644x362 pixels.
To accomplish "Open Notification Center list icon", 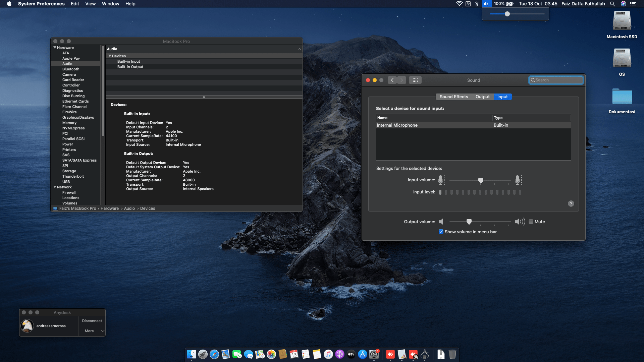I will coord(633,4).
